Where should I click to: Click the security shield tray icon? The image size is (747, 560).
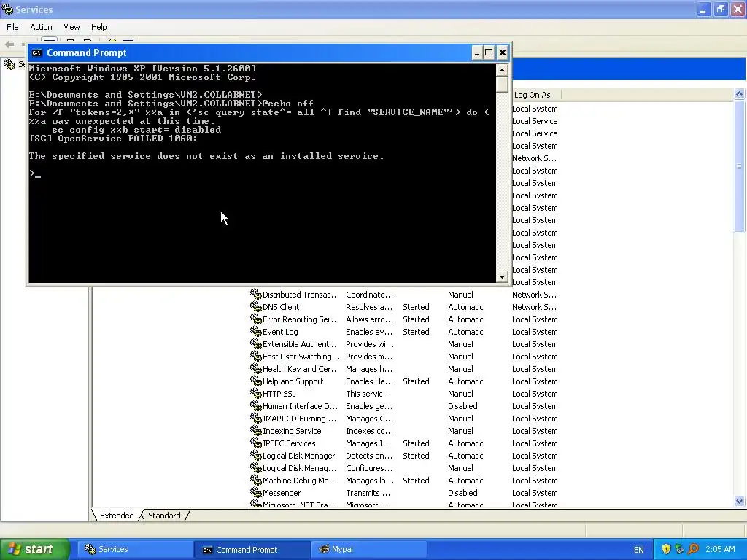(x=666, y=549)
